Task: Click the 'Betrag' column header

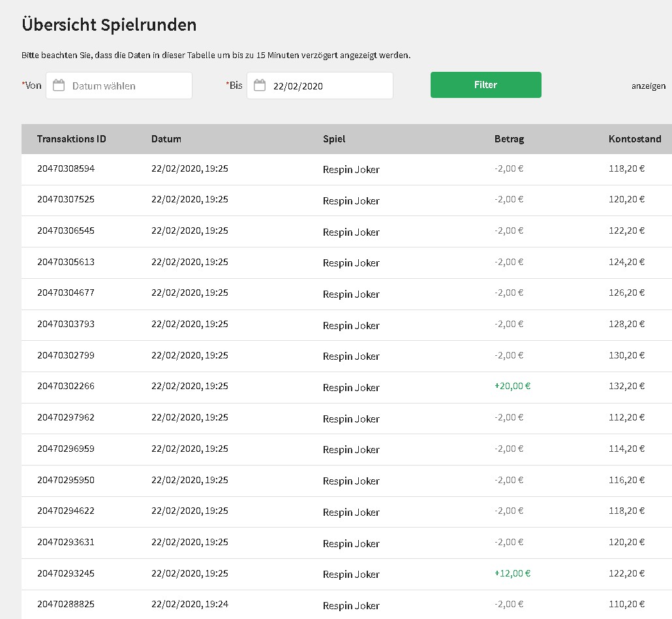Action: click(509, 139)
